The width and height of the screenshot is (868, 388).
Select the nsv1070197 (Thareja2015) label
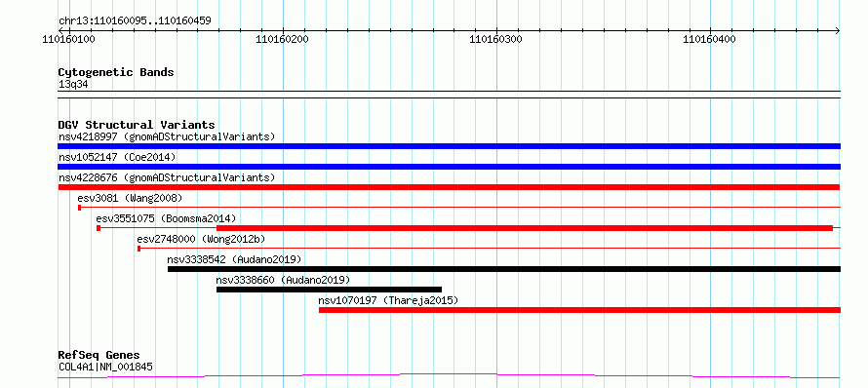pos(388,300)
